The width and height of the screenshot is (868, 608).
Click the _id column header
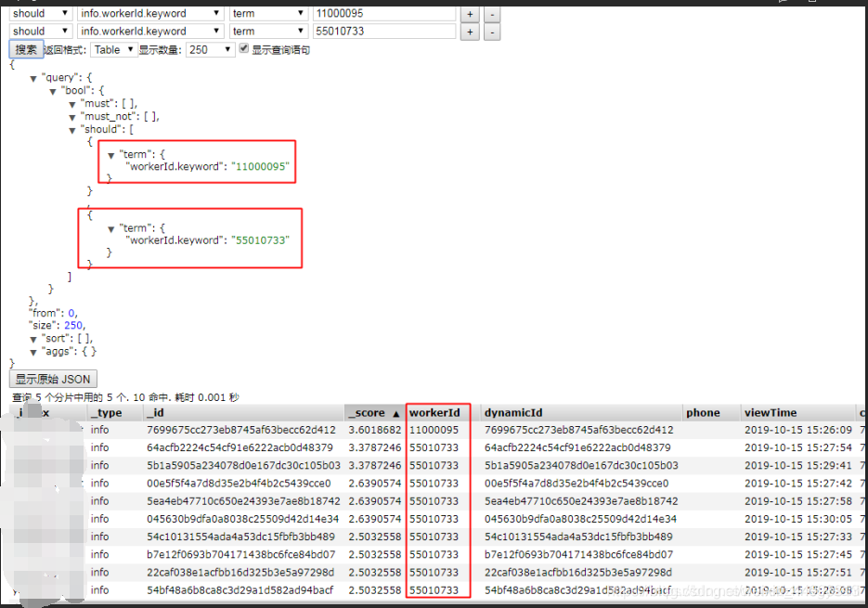[x=243, y=412]
